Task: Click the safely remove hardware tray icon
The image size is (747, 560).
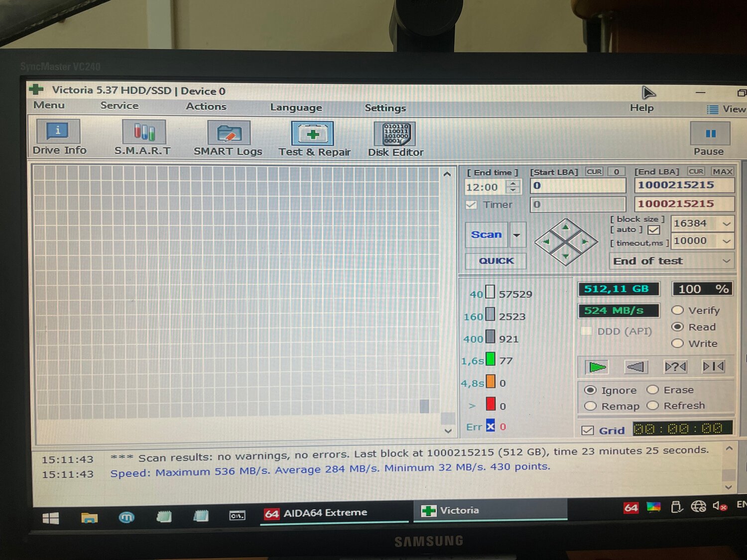Action: pyautogui.click(x=676, y=507)
